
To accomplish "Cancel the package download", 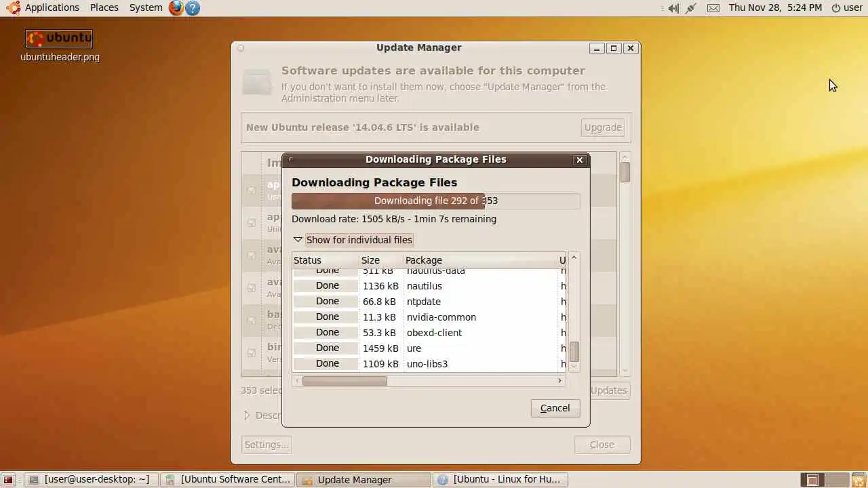I will tap(555, 408).
